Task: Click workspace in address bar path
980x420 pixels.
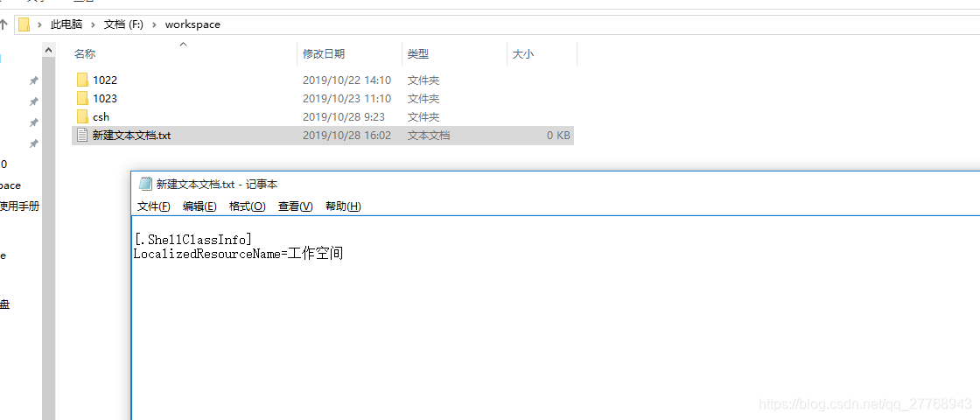Action: tap(192, 24)
